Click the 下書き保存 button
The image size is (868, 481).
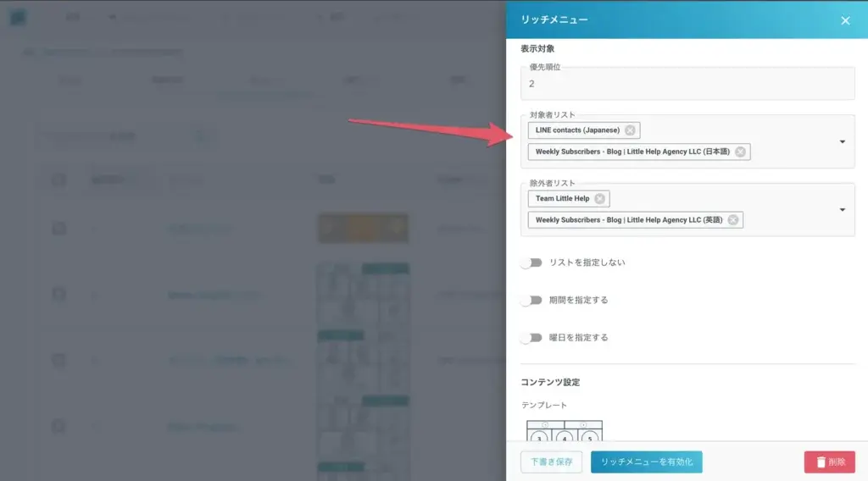551,462
